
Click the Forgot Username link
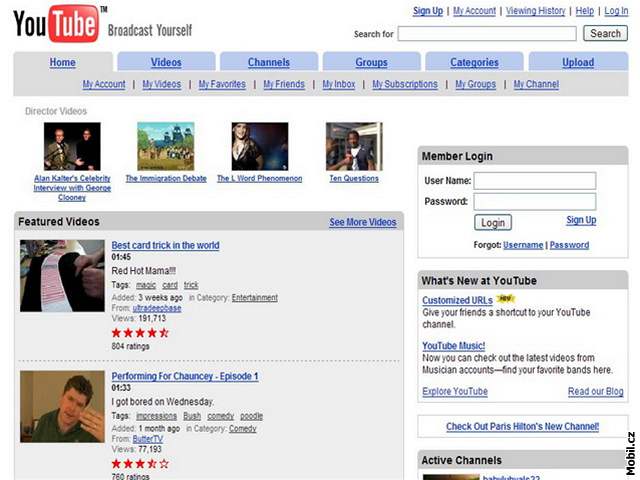[523, 245]
